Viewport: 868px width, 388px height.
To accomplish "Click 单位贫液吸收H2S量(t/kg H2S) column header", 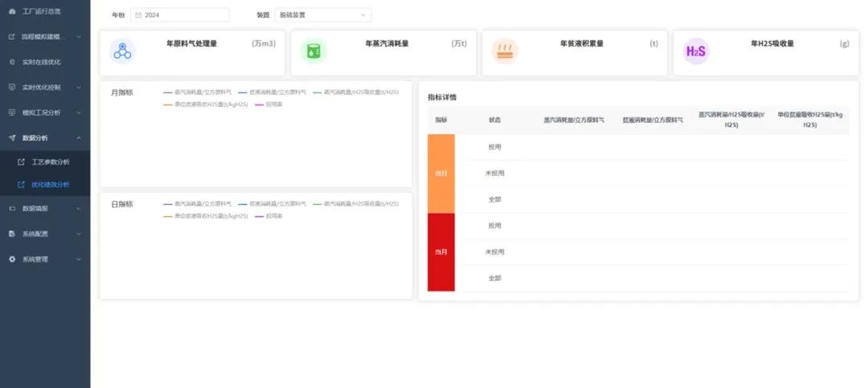I will (x=810, y=120).
